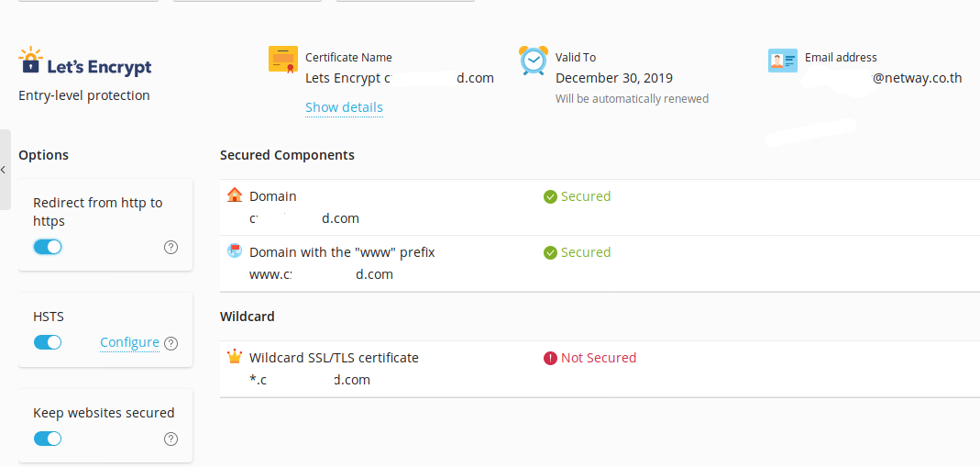Expand certificate info via Show details
The image size is (980, 467).
[x=344, y=107]
